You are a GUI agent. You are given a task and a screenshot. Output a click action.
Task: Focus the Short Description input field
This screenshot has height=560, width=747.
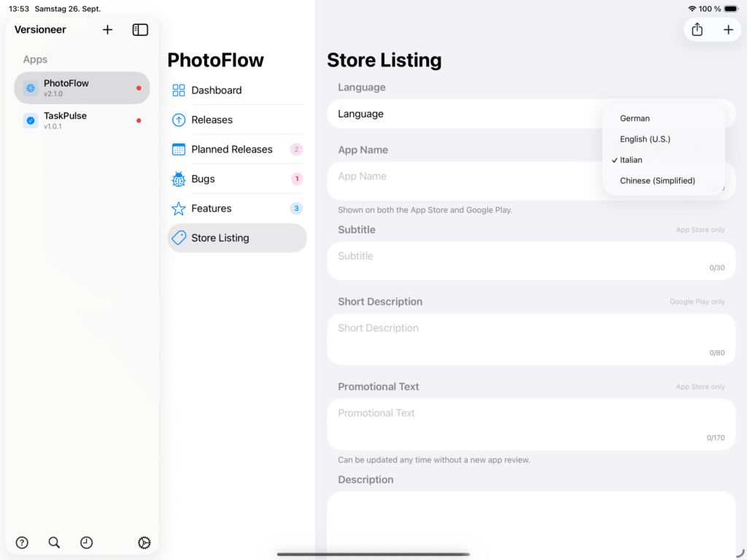(x=531, y=340)
